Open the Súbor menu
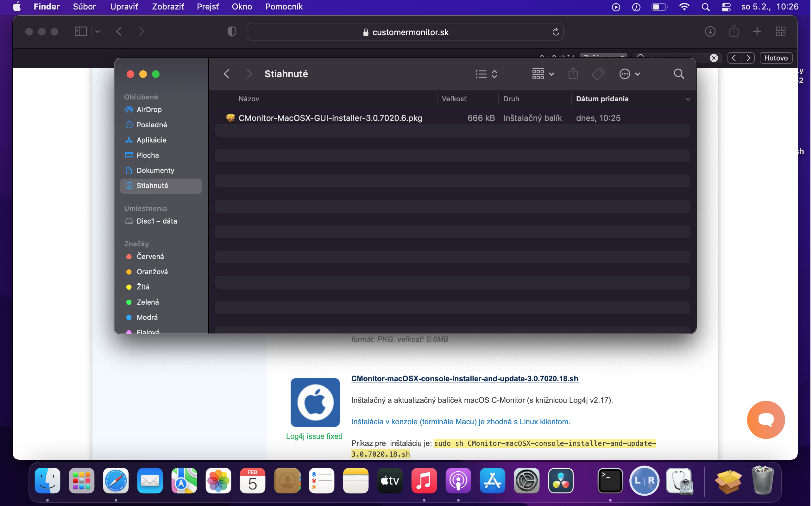 pos(84,7)
